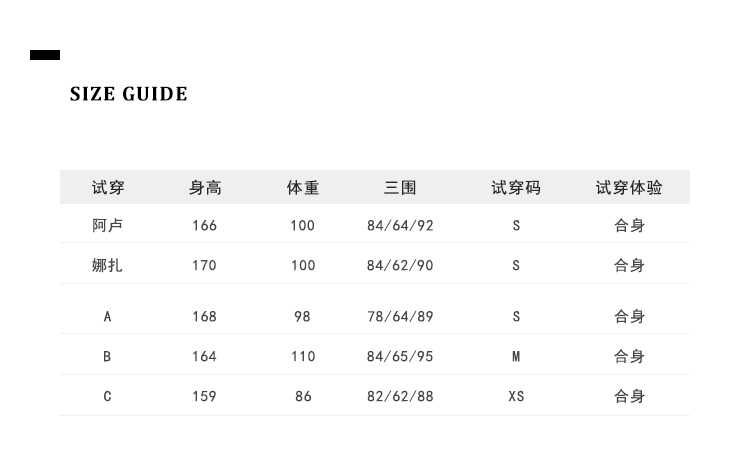Viewport: 750px width, 465px height.
Task: Select the 试穿 column header
Action: (108, 187)
